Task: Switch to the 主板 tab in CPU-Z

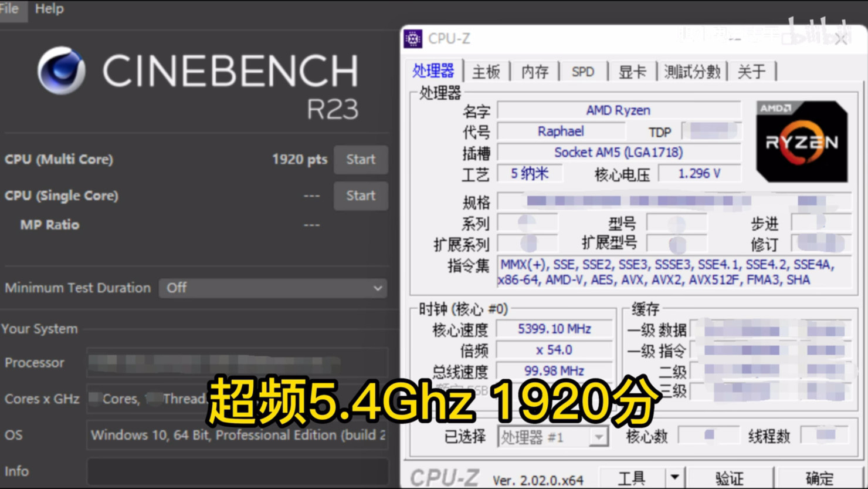Action: tap(486, 72)
